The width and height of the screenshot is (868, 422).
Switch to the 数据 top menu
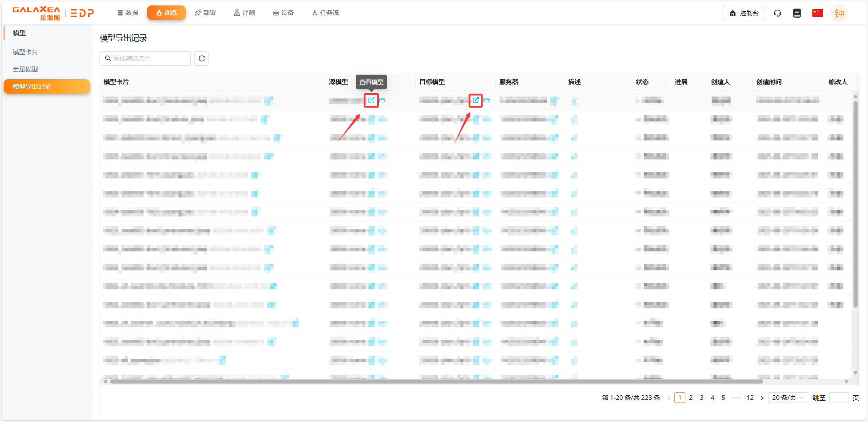[x=128, y=13]
